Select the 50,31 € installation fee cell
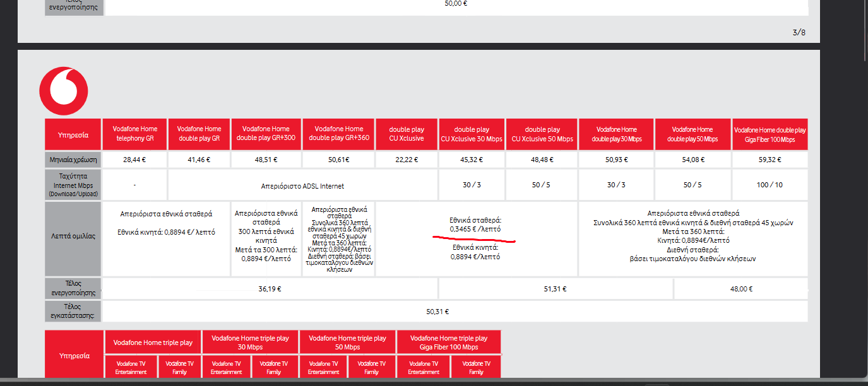 point(455,311)
